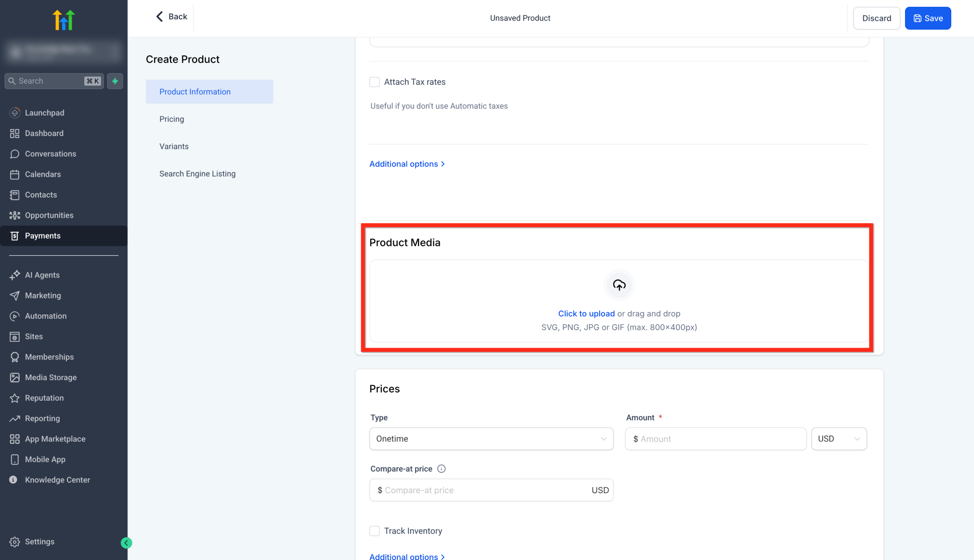Screen dimensions: 974x560
Task: Open the price Type dropdown showing Onetime
Action: tap(491, 438)
